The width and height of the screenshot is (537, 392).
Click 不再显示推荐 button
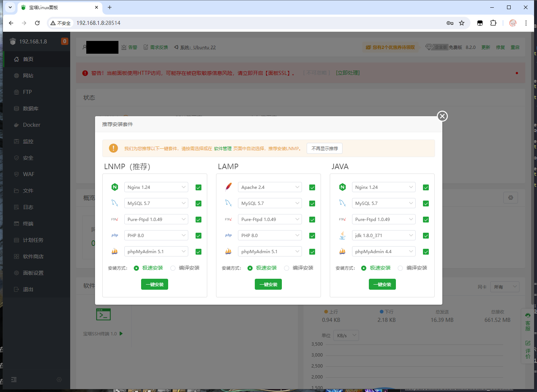325,148
